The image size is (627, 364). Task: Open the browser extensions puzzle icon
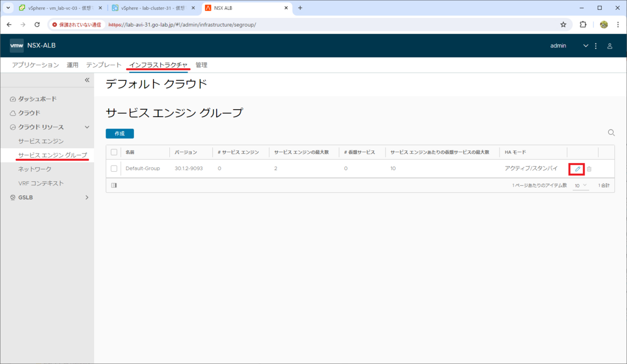584,25
